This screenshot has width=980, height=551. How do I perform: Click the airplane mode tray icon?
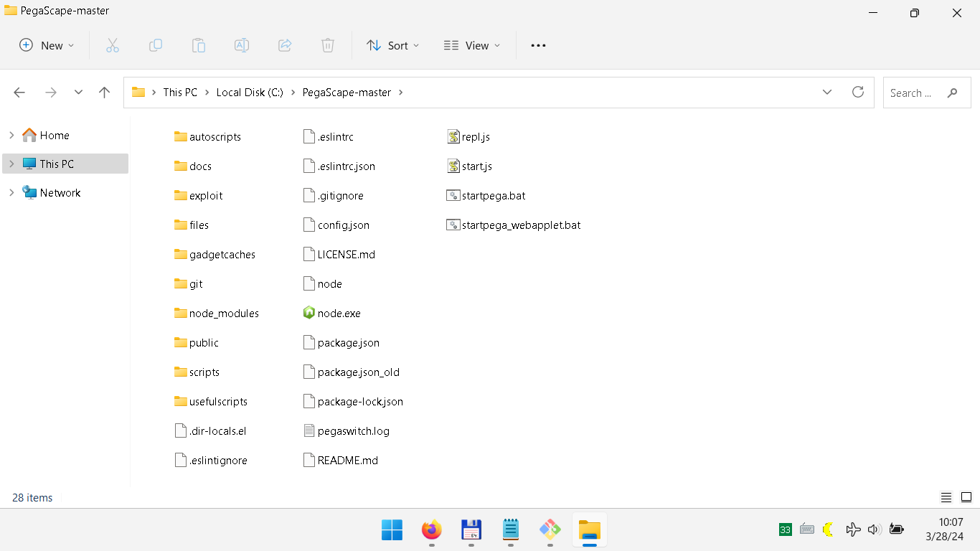click(853, 529)
